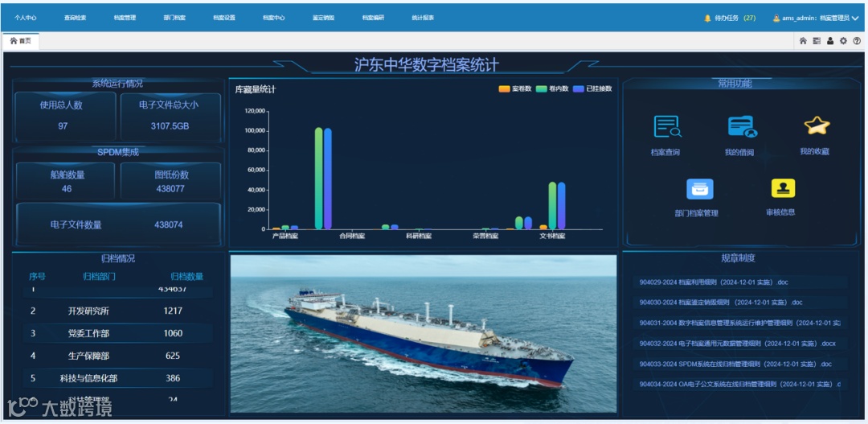Switch to the 首页 tab
868x424 pixels.
[20, 41]
